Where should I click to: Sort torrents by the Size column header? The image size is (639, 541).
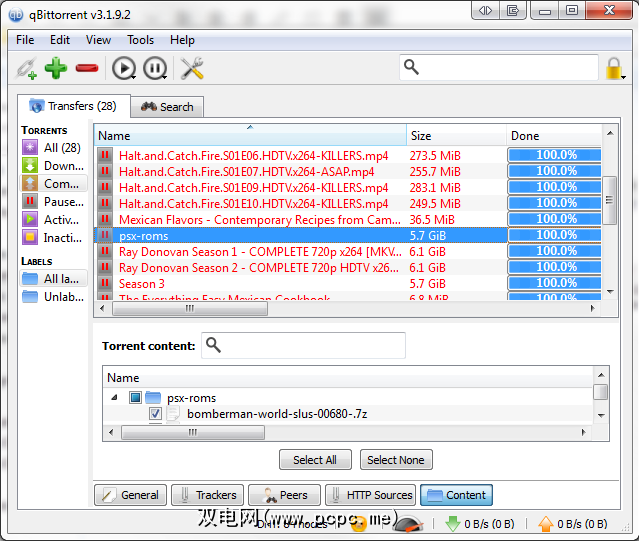(456, 135)
